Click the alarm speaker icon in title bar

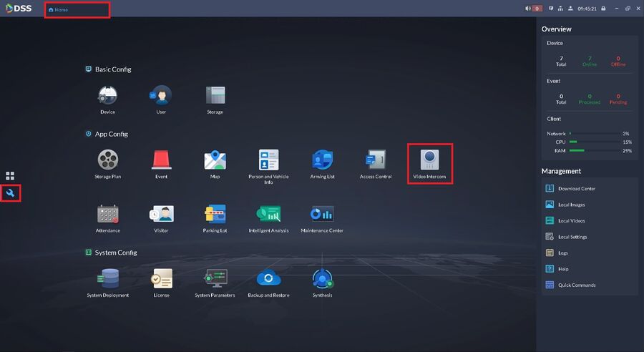[x=528, y=9]
